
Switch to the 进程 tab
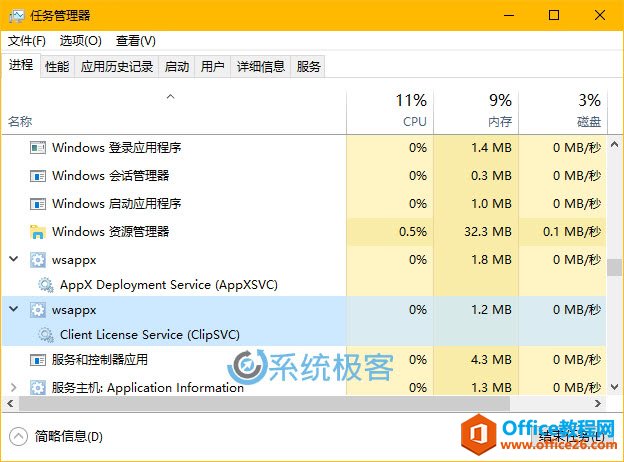21,65
